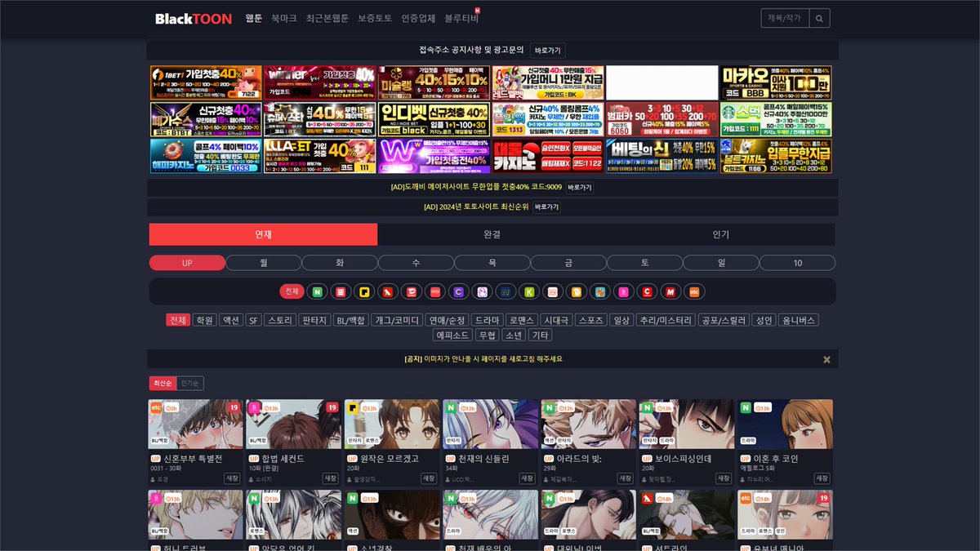Select the 10 day filter
Viewport: 980px width, 551px height.
[798, 263]
